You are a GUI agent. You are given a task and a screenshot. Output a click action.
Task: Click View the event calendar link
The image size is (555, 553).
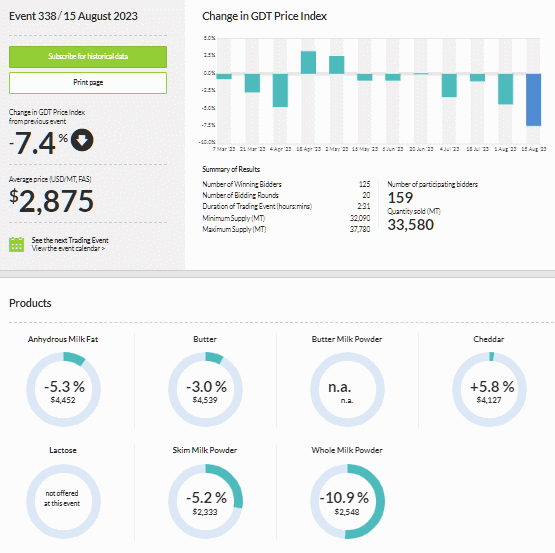point(68,249)
